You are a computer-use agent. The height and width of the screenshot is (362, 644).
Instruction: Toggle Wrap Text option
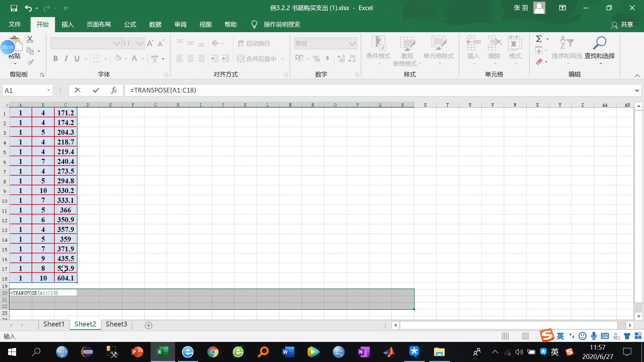(254, 43)
